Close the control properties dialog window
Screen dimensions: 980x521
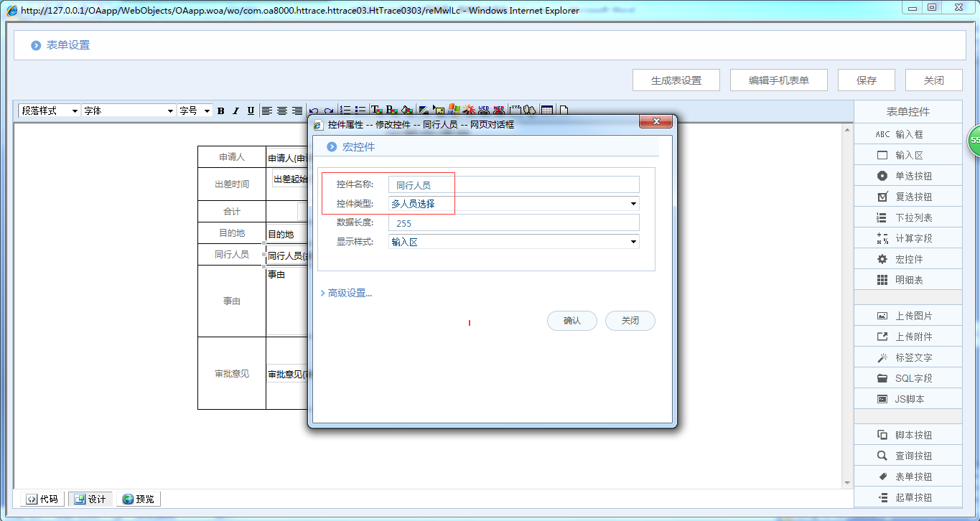click(x=655, y=122)
